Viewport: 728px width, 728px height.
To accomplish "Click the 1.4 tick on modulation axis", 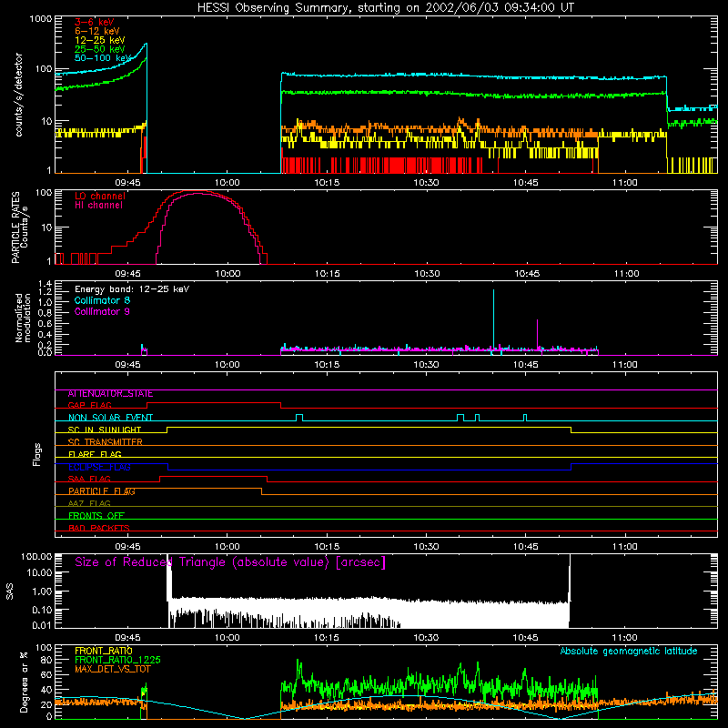I will point(45,283).
